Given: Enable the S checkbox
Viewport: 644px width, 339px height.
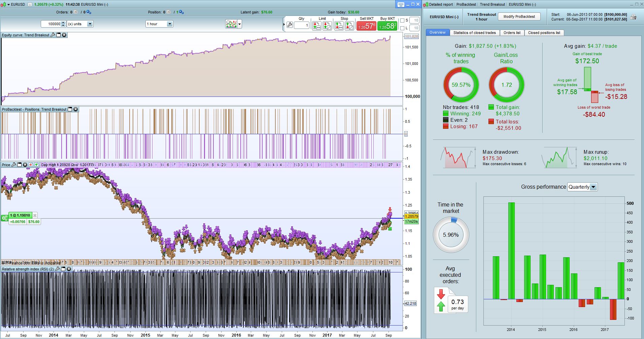Looking at the screenshot, I should (402, 21).
